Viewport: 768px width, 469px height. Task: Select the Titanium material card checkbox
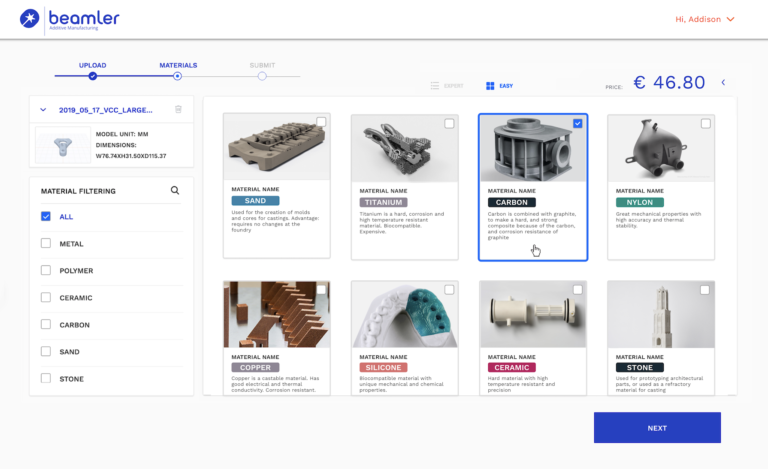449,124
